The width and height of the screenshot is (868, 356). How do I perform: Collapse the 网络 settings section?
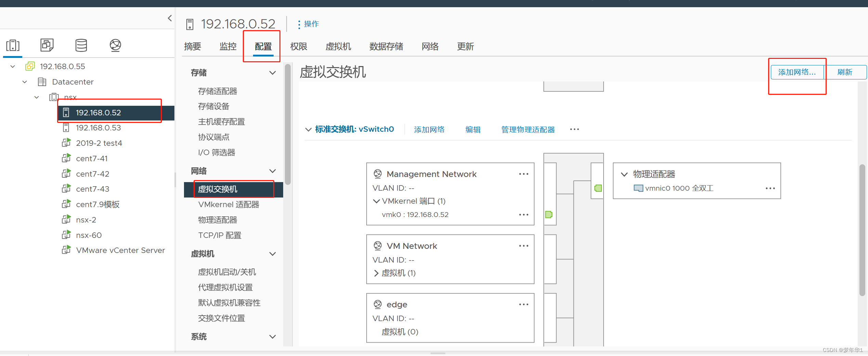[x=273, y=171]
